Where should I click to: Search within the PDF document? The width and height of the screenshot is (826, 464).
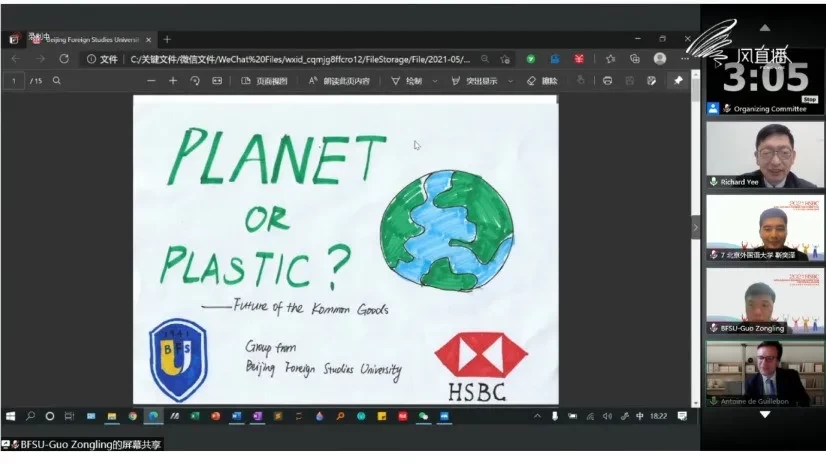(x=56, y=81)
